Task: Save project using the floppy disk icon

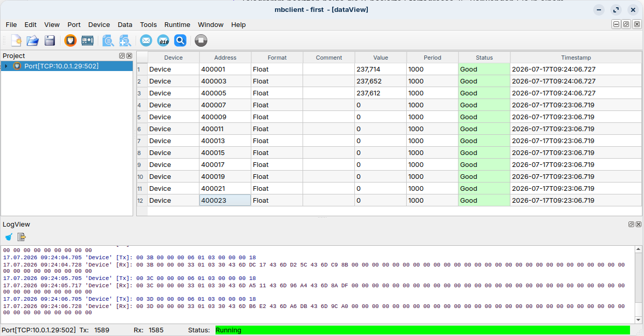Action: 50,40
